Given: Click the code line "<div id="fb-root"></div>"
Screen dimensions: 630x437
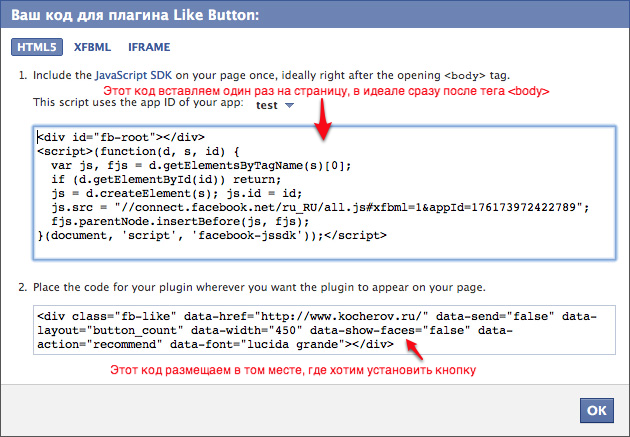Looking at the screenshot, I should (x=121, y=137).
